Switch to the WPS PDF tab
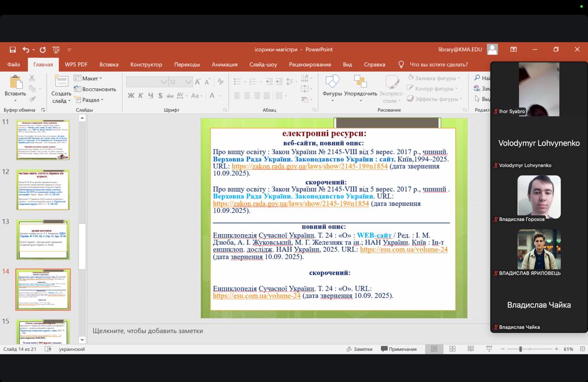The width and height of the screenshot is (588, 382). [76, 65]
